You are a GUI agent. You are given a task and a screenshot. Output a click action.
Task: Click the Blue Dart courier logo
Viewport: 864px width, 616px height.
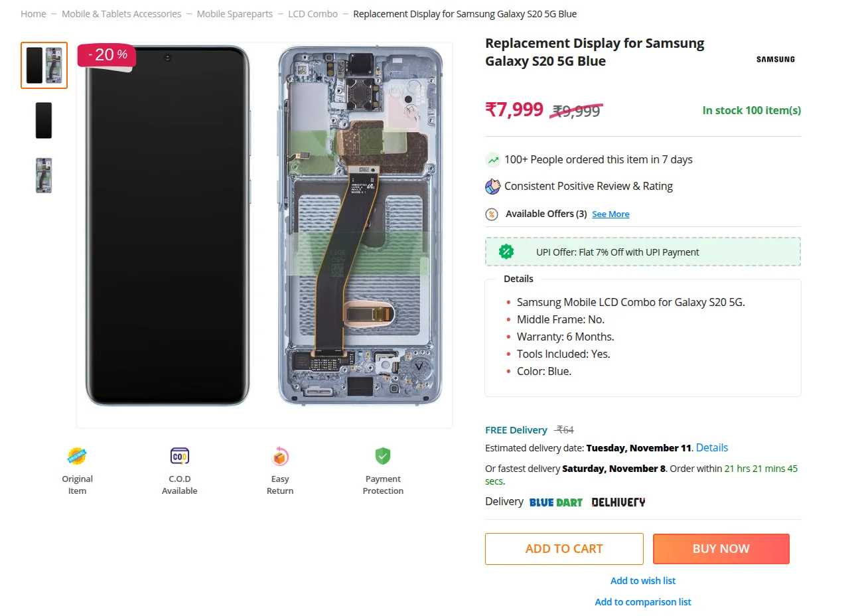[556, 502]
